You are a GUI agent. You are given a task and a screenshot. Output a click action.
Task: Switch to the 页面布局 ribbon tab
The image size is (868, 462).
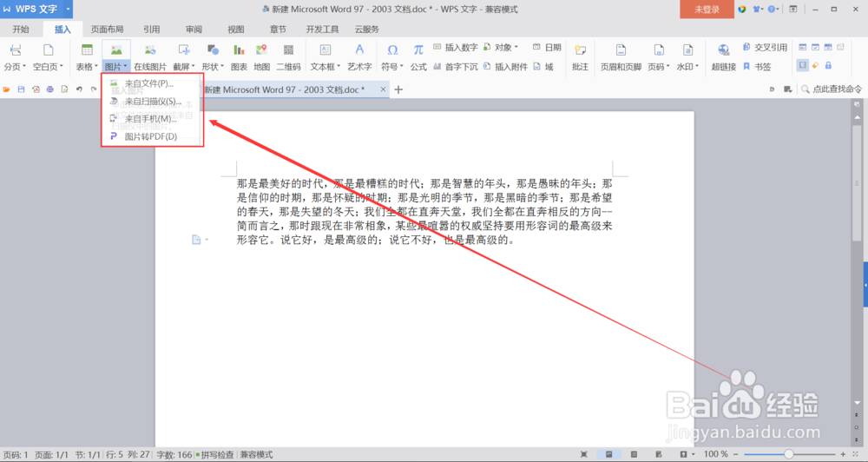108,30
